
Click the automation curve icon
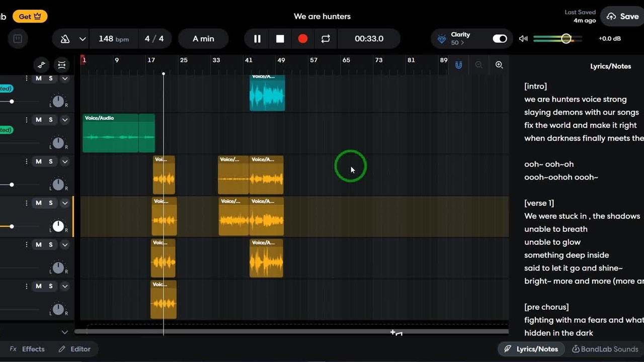(42, 65)
